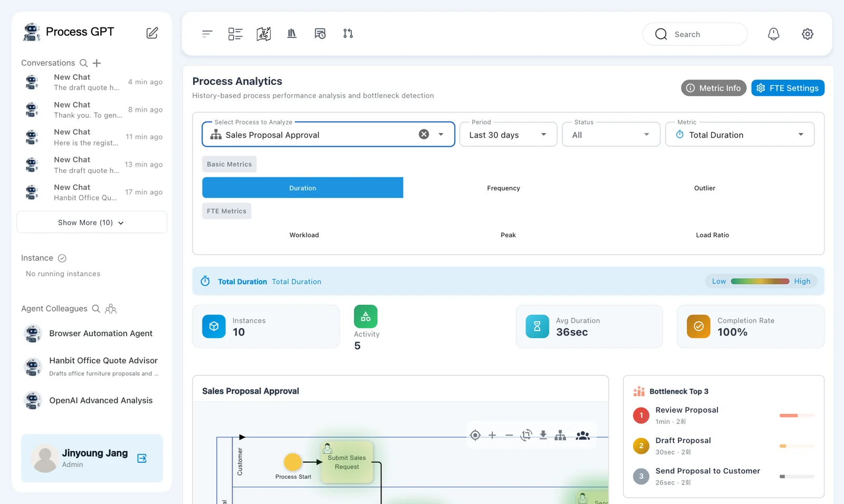The image size is (844, 504).
Task: Select the Peak FTE metric
Action: 509,235
